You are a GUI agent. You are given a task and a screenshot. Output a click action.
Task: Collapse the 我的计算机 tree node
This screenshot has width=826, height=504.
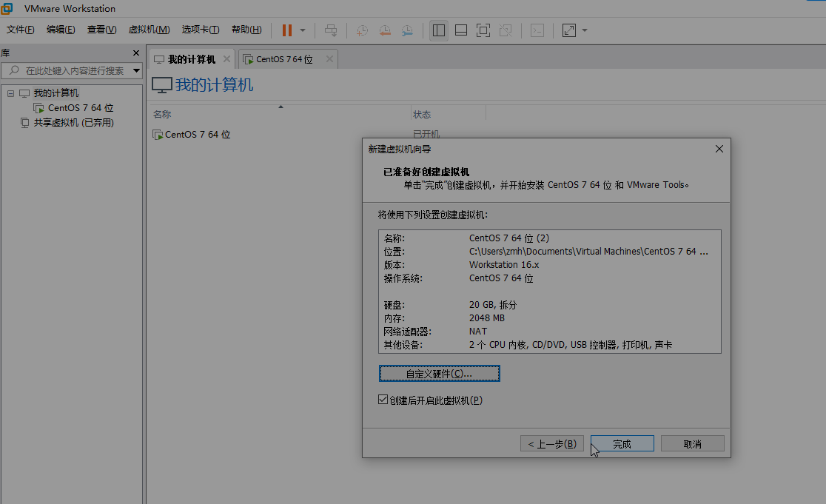point(10,93)
